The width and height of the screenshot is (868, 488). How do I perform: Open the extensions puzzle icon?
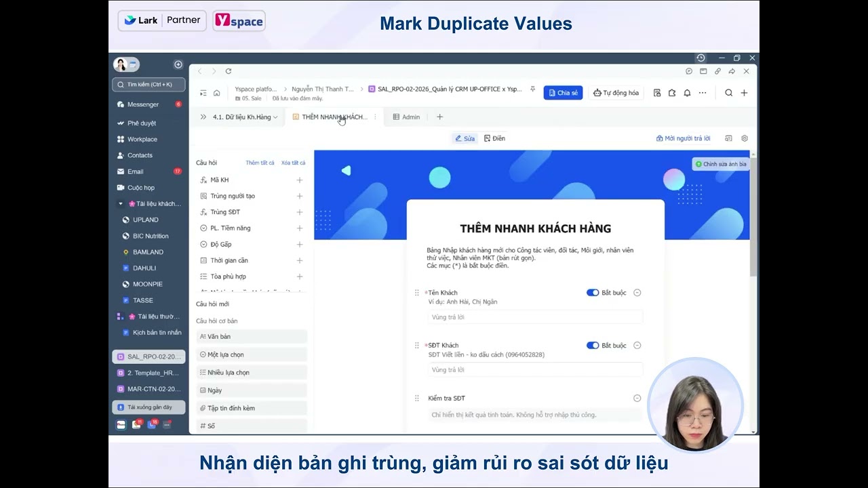672,93
